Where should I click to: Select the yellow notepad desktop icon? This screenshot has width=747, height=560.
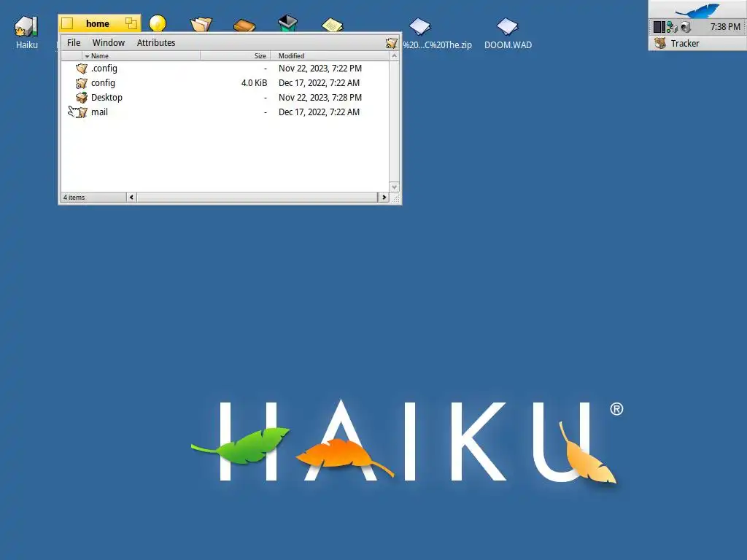[x=332, y=25]
